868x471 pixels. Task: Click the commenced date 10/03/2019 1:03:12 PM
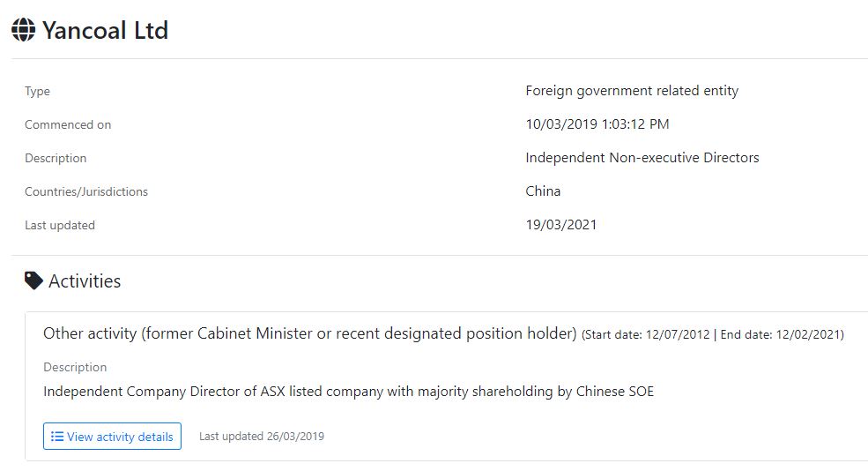(597, 124)
